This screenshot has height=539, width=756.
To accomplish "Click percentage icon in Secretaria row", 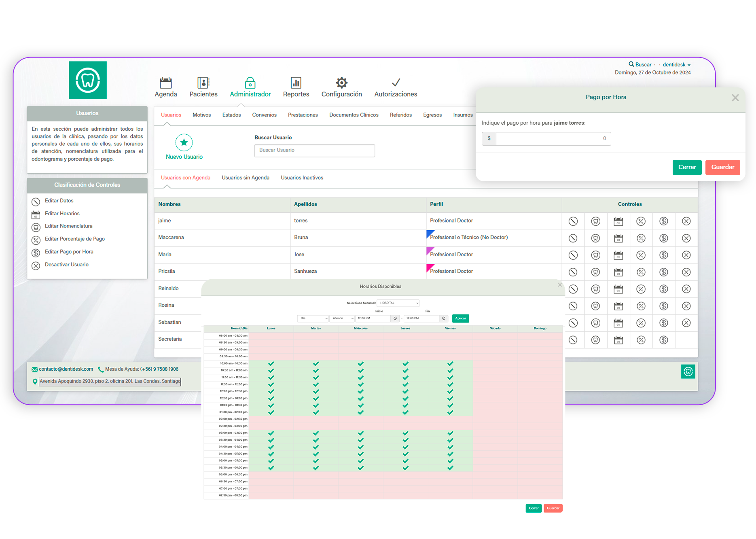I will point(641,340).
